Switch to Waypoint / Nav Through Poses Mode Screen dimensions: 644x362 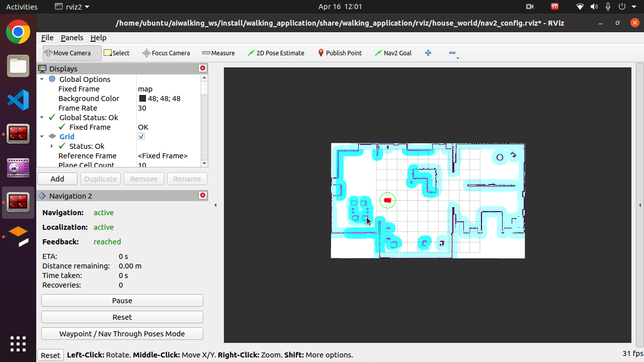tap(122, 334)
